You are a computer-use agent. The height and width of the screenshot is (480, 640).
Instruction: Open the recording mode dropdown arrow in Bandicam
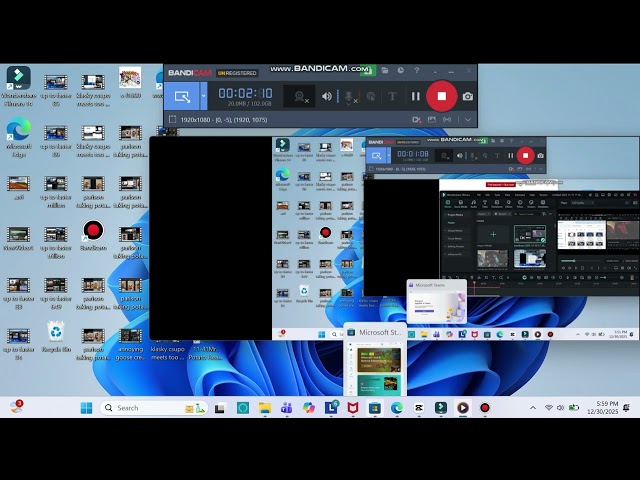[x=203, y=96]
